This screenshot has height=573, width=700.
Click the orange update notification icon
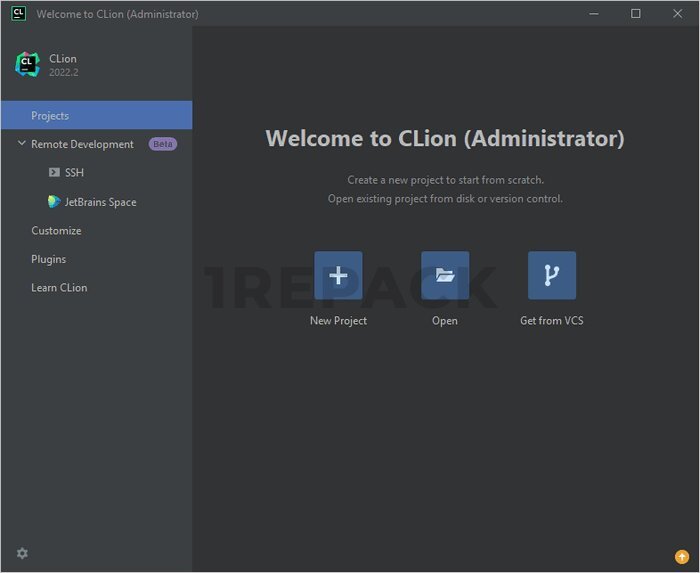(682, 556)
